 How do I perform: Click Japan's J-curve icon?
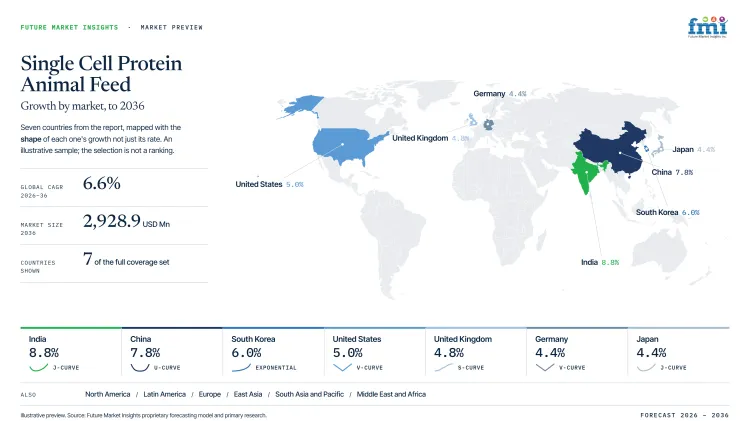646,367
